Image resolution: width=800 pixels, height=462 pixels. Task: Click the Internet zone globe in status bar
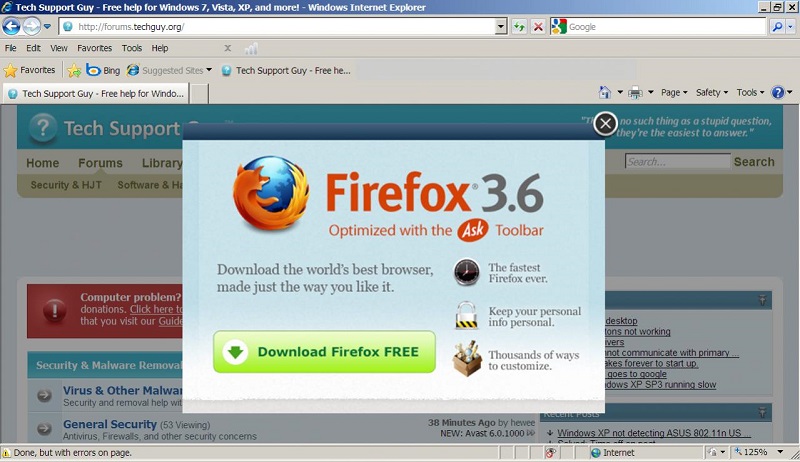click(595, 453)
